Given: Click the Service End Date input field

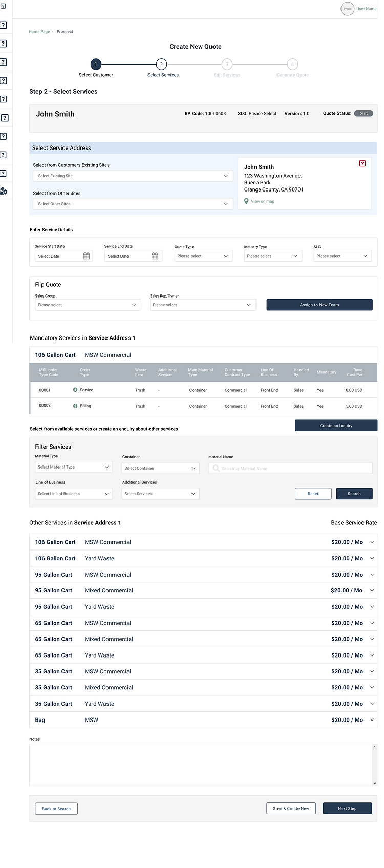Looking at the screenshot, I should (133, 256).
